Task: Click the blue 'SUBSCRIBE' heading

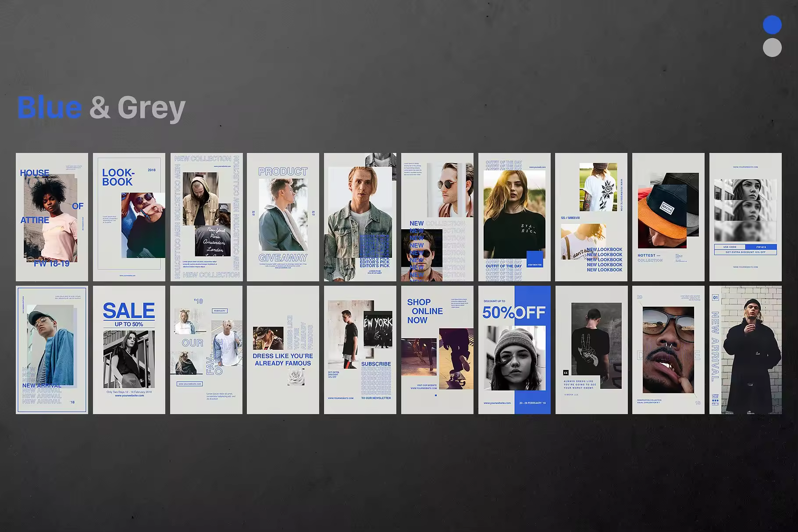Action: click(376, 364)
